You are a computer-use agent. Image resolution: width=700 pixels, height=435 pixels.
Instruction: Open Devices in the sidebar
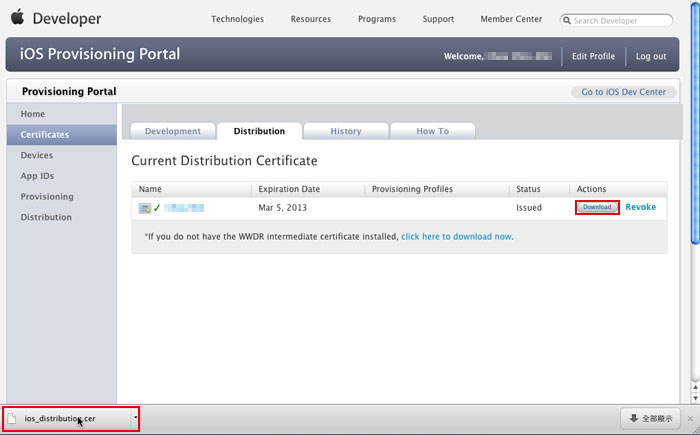(62, 155)
